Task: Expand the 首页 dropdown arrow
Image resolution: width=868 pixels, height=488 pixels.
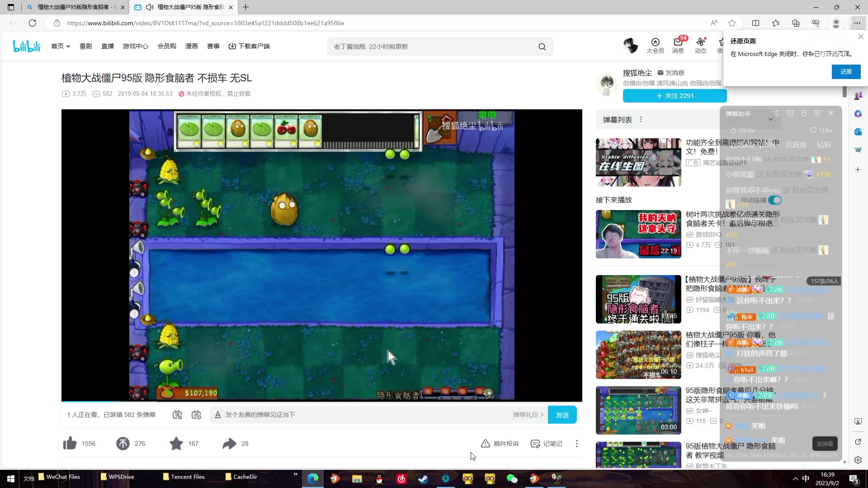Action: pos(68,46)
